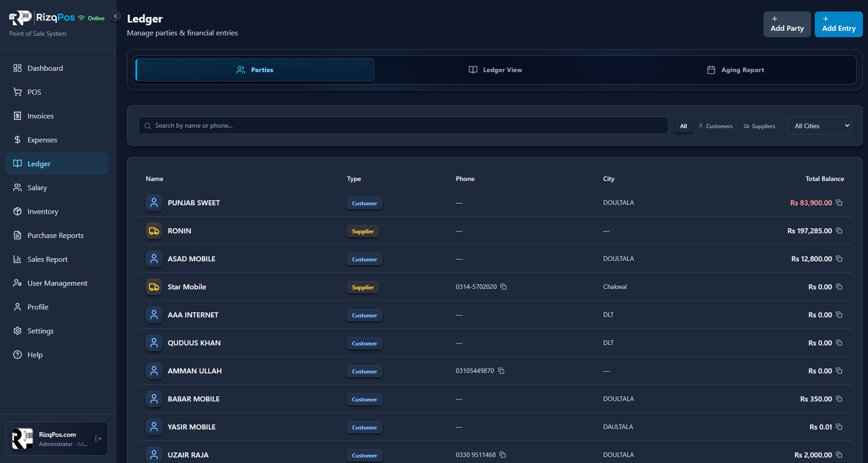Click the Add Party button
868x463 pixels.
[787, 24]
